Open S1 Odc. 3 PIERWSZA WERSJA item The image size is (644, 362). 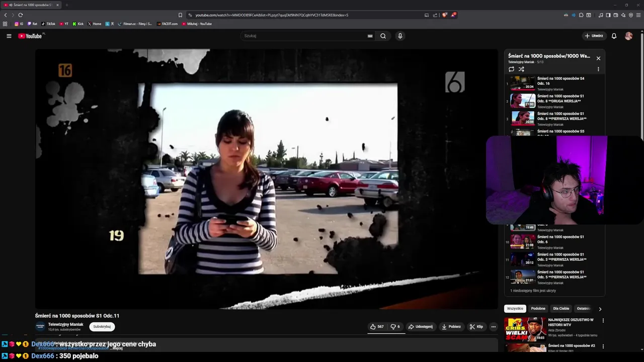[x=555, y=259]
